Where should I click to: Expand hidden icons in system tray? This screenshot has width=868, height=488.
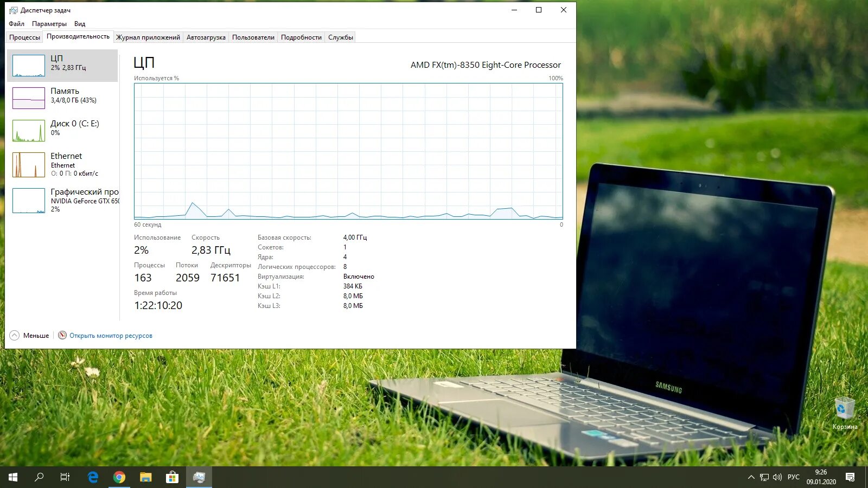pyautogui.click(x=751, y=477)
